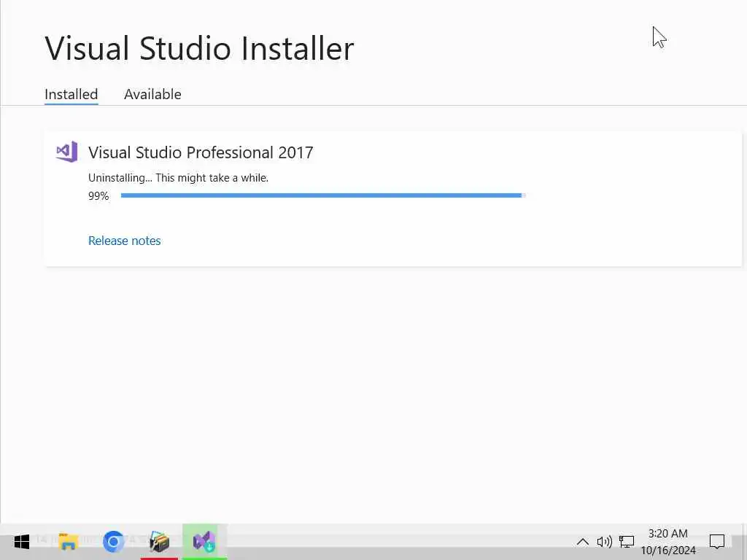Open File Explorer from the taskbar

[x=68, y=542]
